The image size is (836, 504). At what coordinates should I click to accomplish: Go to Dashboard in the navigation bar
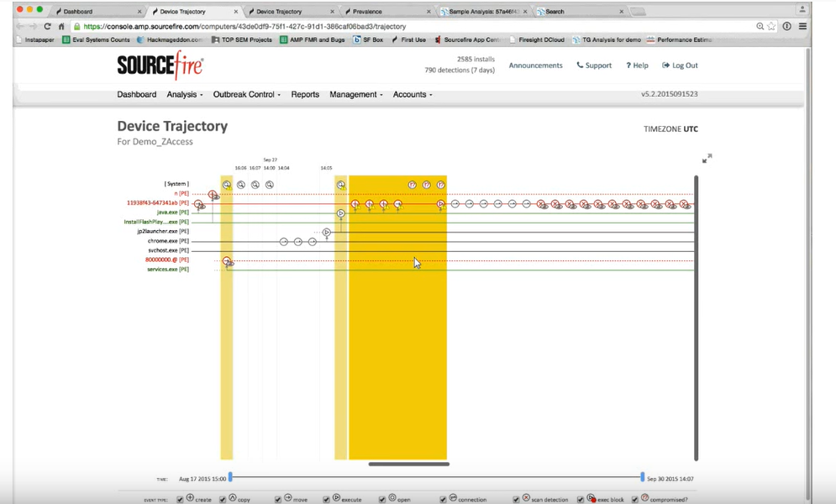pyautogui.click(x=136, y=94)
